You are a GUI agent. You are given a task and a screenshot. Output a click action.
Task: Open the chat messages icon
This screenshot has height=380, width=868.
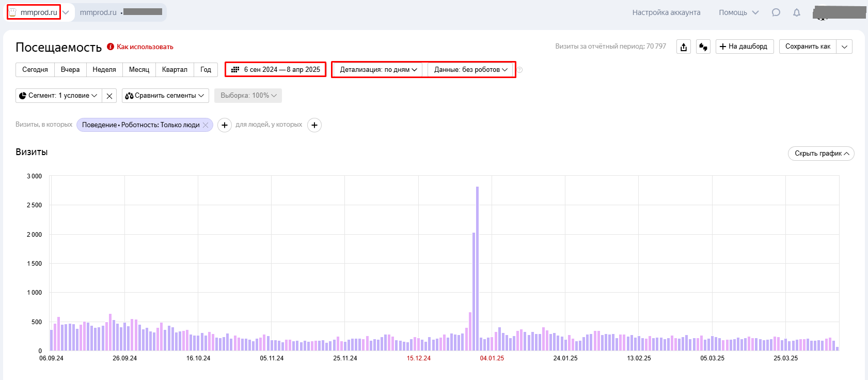pyautogui.click(x=776, y=12)
